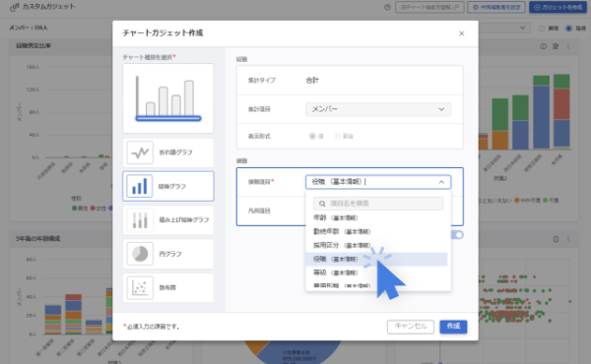Viewport: 591px width, 364px height.
Task: Choose the 積み上げ縦棒グラフ stacked bar type
Action: point(168,219)
